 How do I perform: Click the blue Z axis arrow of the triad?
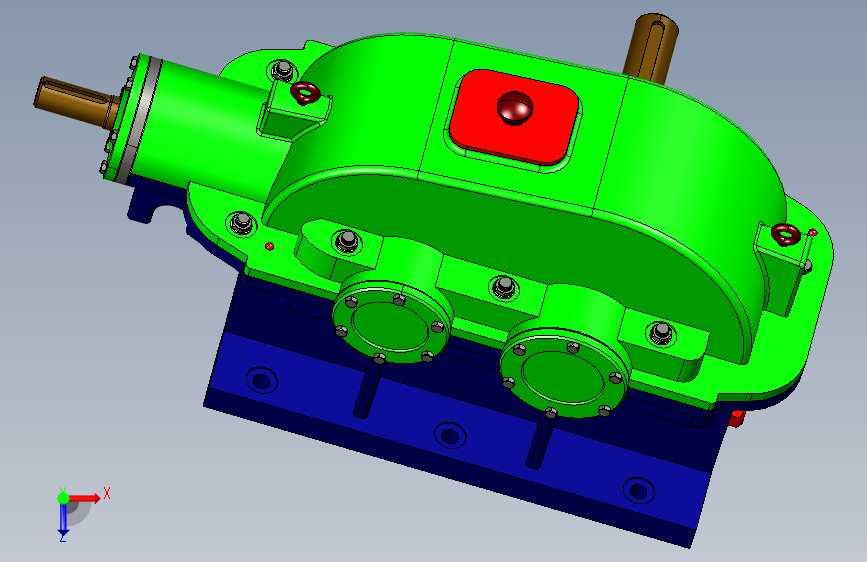click(x=63, y=519)
